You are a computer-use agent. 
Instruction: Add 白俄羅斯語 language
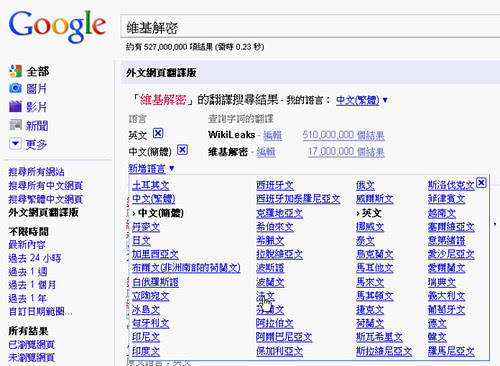point(155,283)
